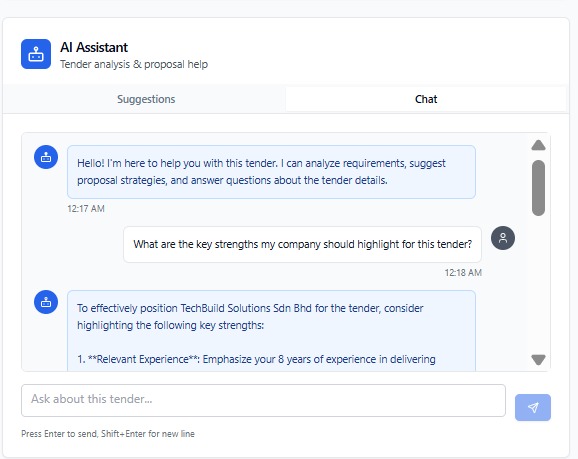Viewport: 578px width, 459px height.
Task: Click the 'Press Enter to send' hint text
Action: (x=108, y=434)
